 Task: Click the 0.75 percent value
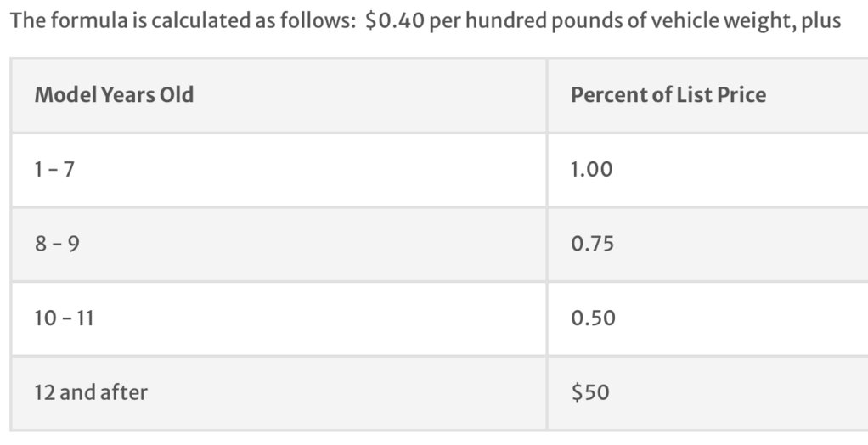click(592, 244)
